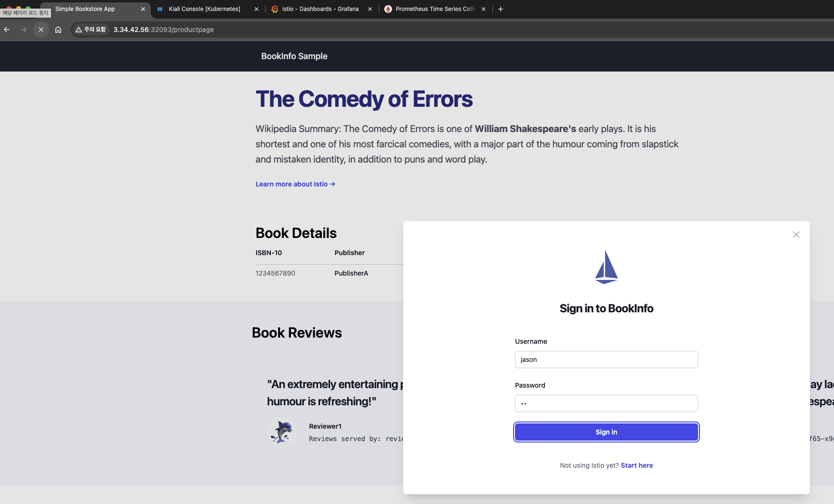Click the ISBN-10 column header
The height and width of the screenshot is (504, 834).
point(268,253)
